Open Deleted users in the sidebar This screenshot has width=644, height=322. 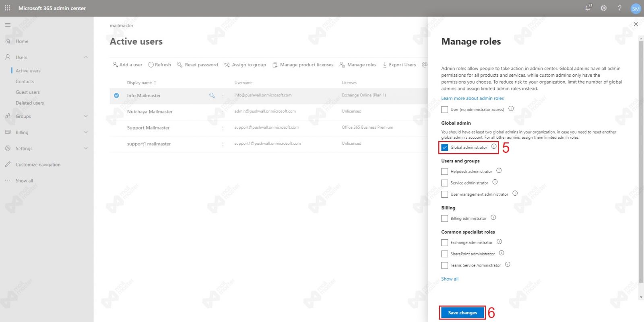point(30,103)
